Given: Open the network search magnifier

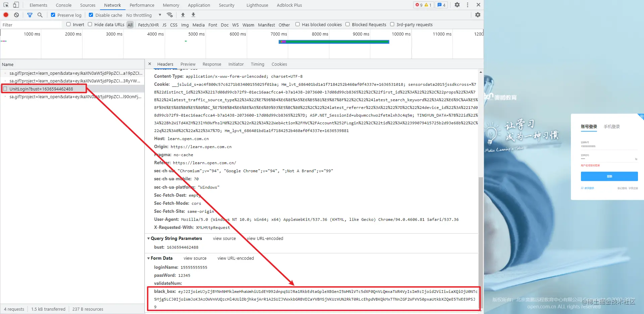Looking at the screenshot, I should [x=40, y=15].
